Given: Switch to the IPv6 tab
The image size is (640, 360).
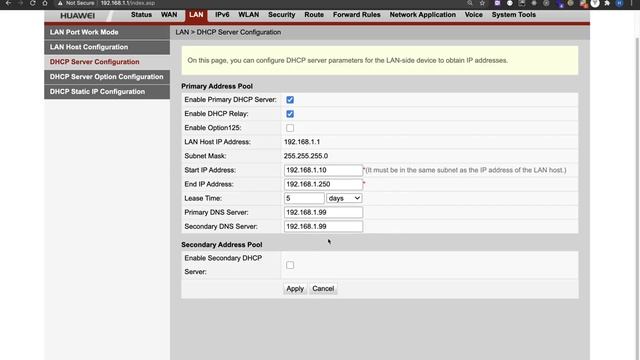Looking at the screenshot, I should (x=222, y=15).
